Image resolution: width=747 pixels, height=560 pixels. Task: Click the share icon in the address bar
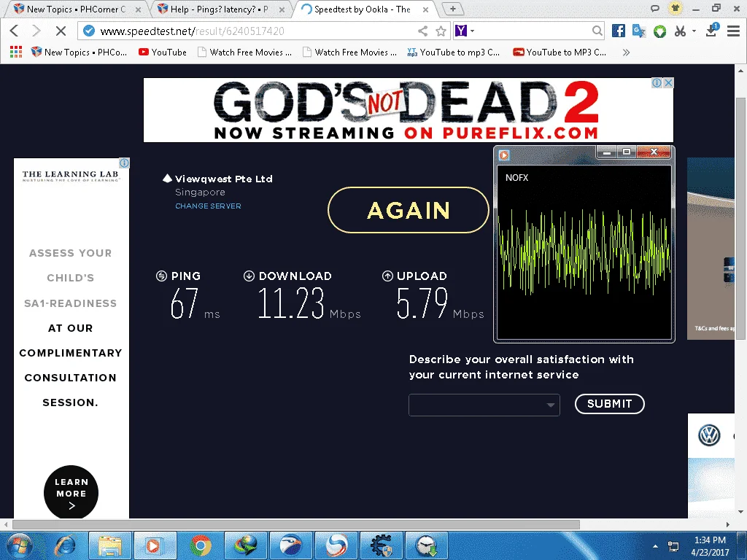pos(422,31)
